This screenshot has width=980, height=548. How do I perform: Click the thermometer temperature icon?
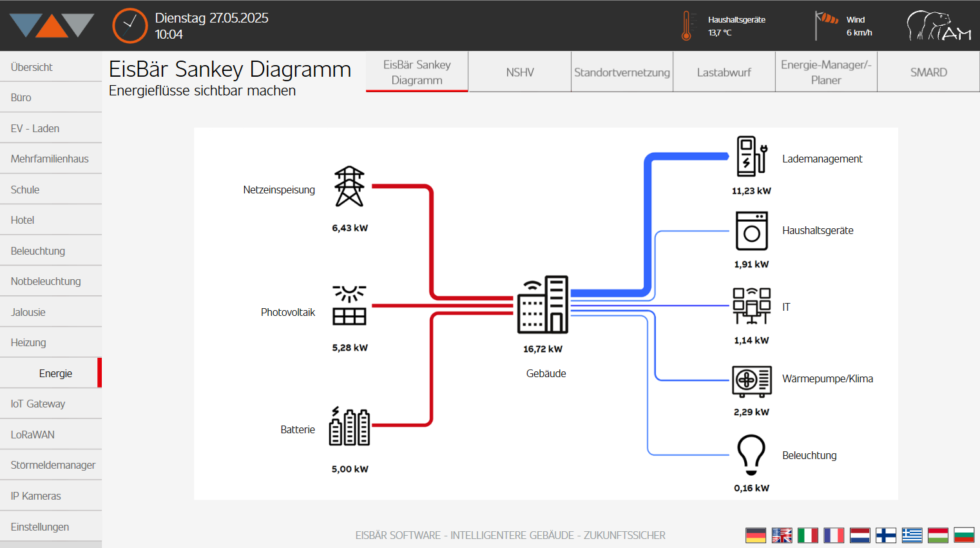pyautogui.click(x=687, y=26)
